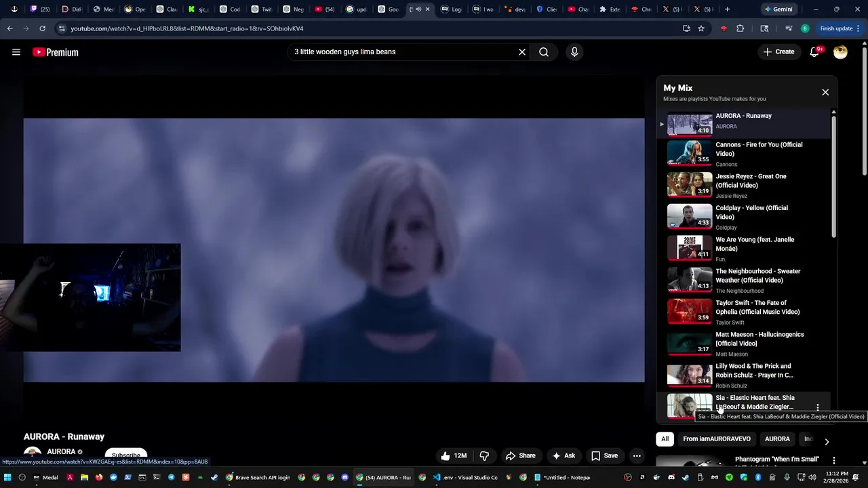Open Untitled - Notepad taskbar window
The image size is (868, 488).
[562, 477]
